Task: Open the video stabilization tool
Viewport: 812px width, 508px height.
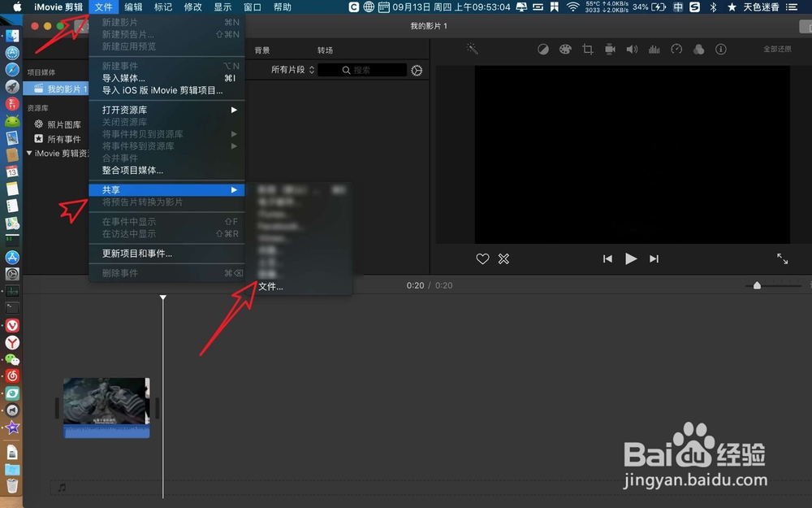Action: pyautogui.click(x=610, y=50)
